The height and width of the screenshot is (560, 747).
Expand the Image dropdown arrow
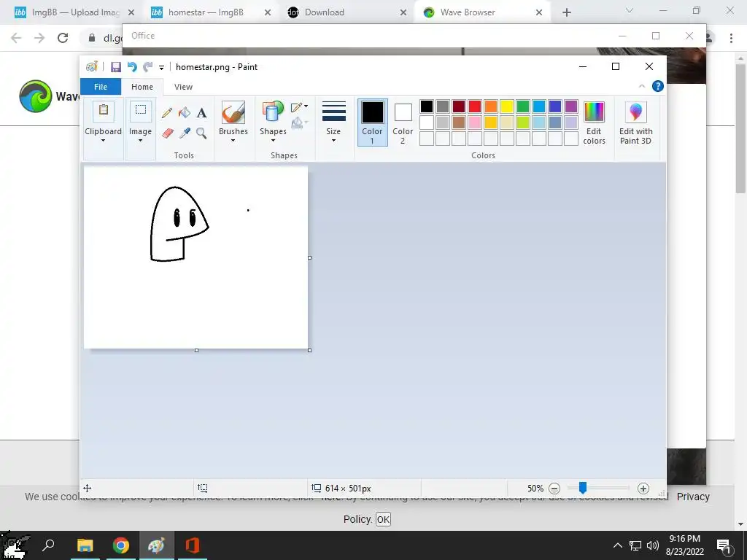coord(141,141)
